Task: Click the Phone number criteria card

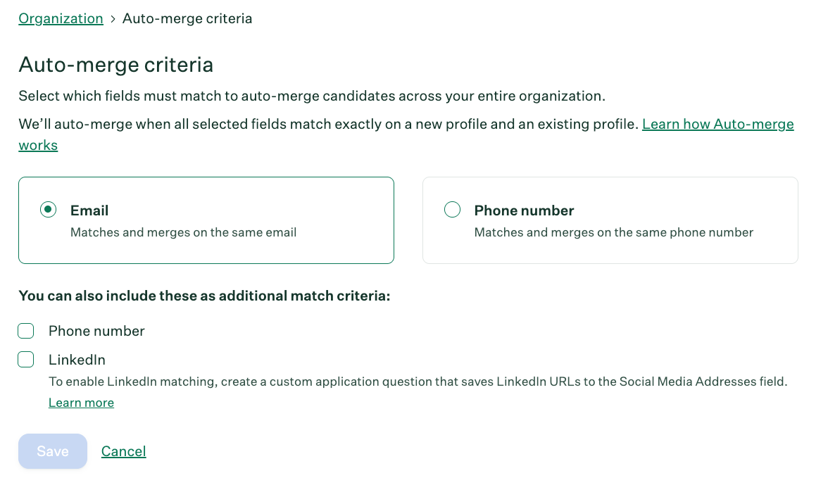Action: (x=610, y=220)
